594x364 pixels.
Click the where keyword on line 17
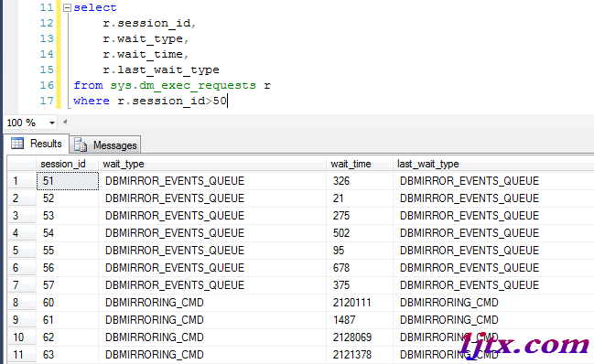pyautogui.click(x=92, y=101)
